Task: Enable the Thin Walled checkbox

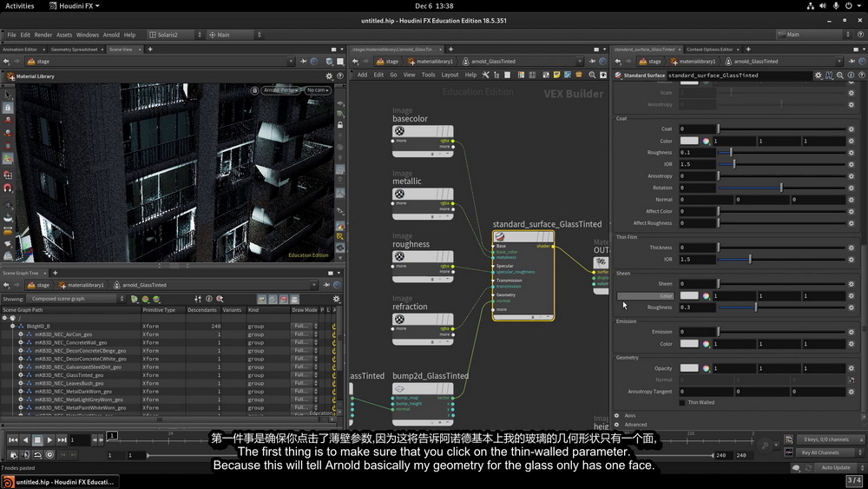Action: [682, 403]
